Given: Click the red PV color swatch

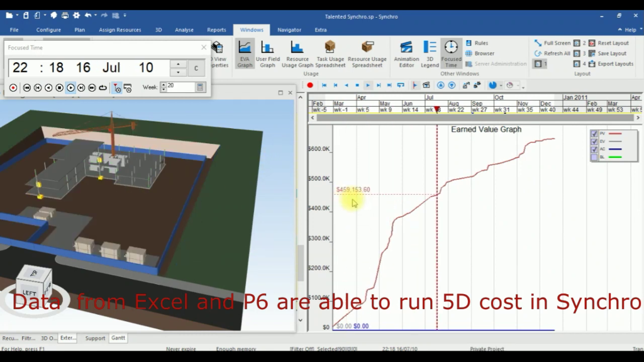Looking at the screenshot, I should coord(615,134).
